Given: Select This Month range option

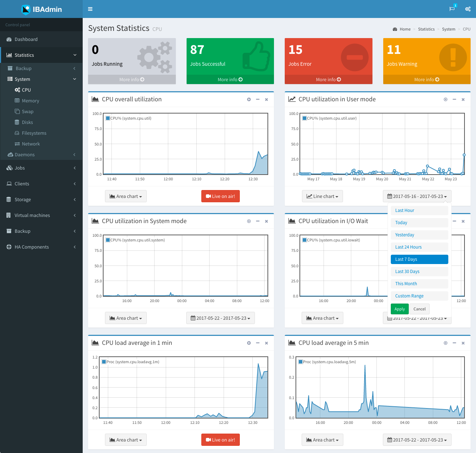Looking at the screenshot, I should (420, 284).
